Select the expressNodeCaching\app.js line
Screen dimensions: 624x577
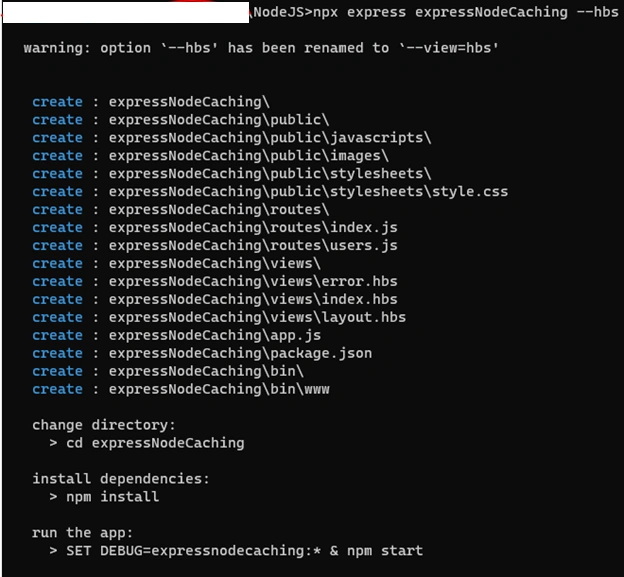[x=177, y=335]
